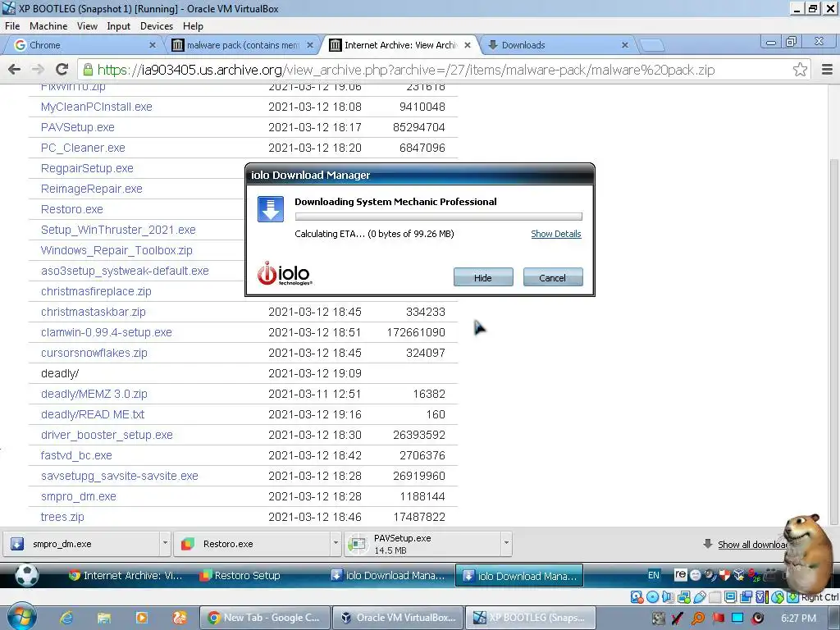Screen dimensions: 840x630
Task: Click the VirtualBox network status icon
Action: (684, 597)
